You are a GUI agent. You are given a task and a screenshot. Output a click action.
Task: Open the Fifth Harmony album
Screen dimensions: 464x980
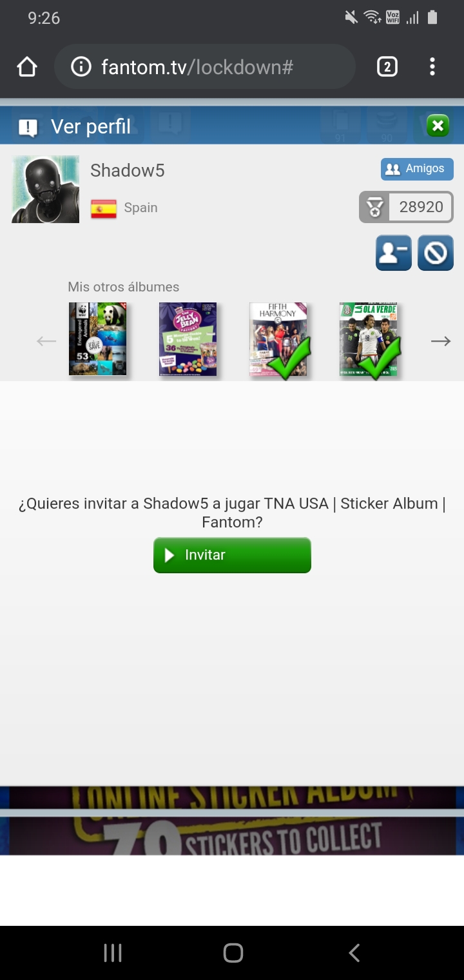tap(278, 339)
